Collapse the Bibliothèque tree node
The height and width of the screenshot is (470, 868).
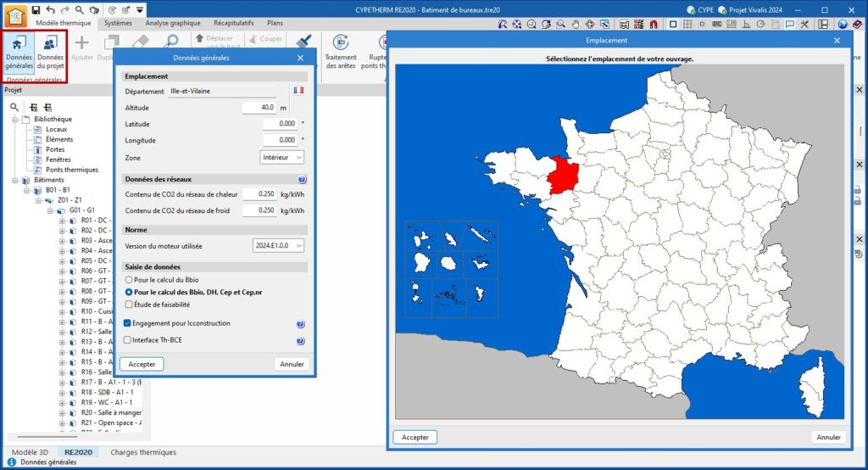[15, 119]
